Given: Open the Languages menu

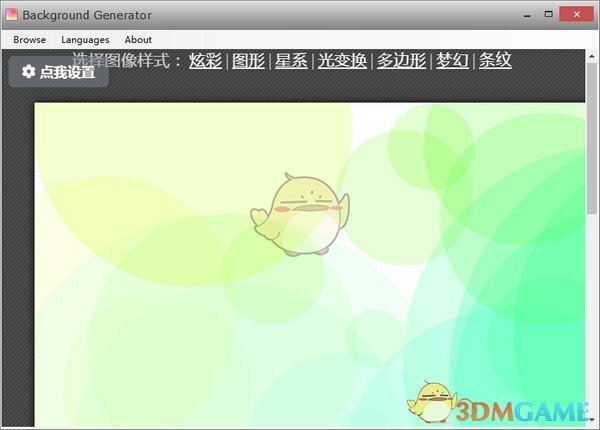Looking at the screenshot, I should [x=85, y=40].
